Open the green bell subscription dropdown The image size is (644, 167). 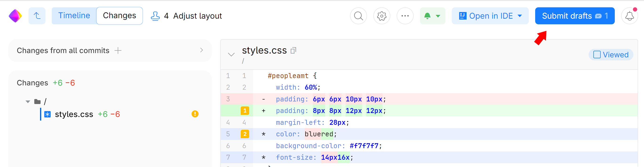pos(432,16)
